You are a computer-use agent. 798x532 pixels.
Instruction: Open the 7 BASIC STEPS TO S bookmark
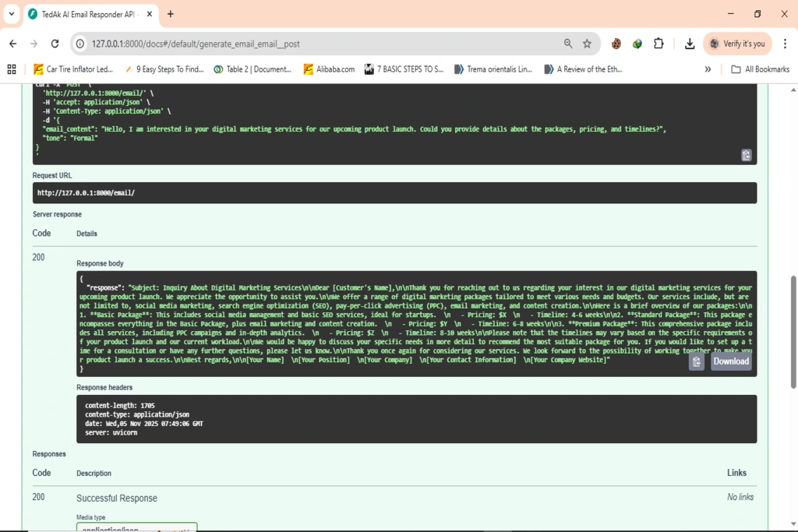point(404,69)
